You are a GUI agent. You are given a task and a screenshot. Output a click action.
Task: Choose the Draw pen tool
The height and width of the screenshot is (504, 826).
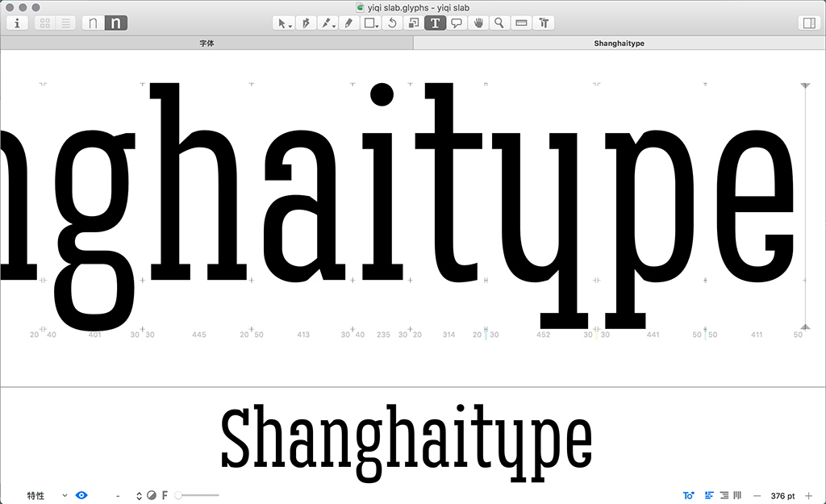(306, 23)
